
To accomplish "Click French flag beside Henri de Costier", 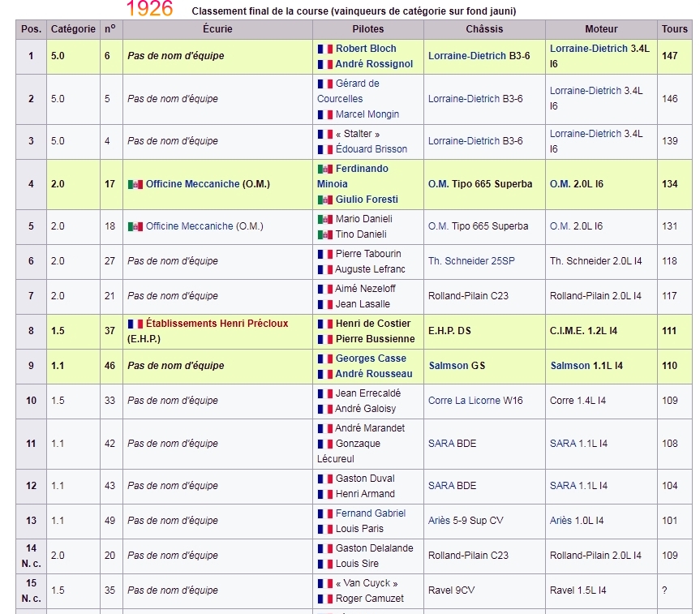I will [325, 324].
